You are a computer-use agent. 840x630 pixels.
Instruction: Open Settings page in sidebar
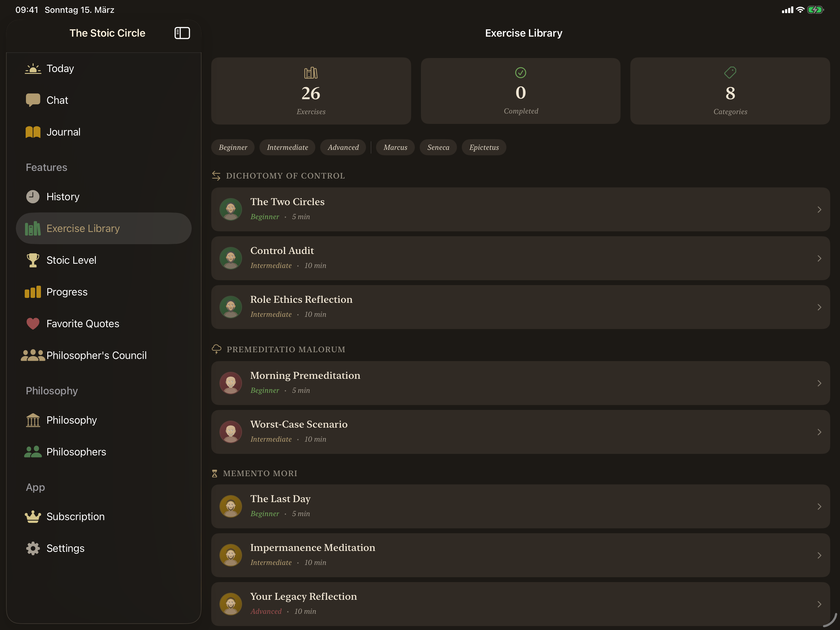(x=104, y=549)
